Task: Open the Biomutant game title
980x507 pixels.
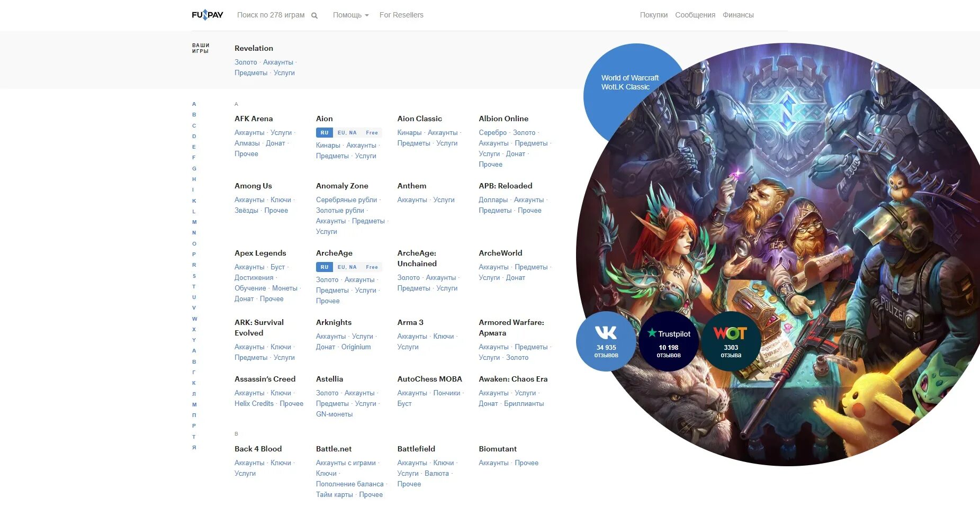Action: tap(498, 449)
